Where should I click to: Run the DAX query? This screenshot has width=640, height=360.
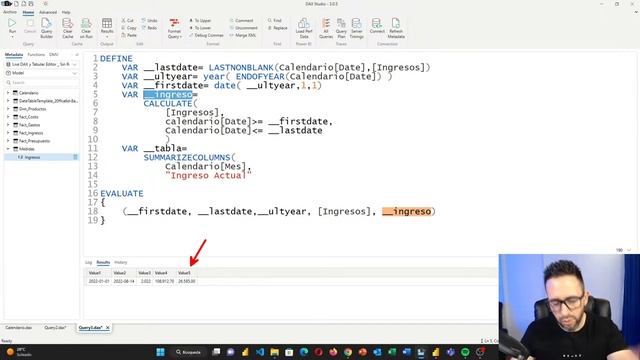click(12, 27)
